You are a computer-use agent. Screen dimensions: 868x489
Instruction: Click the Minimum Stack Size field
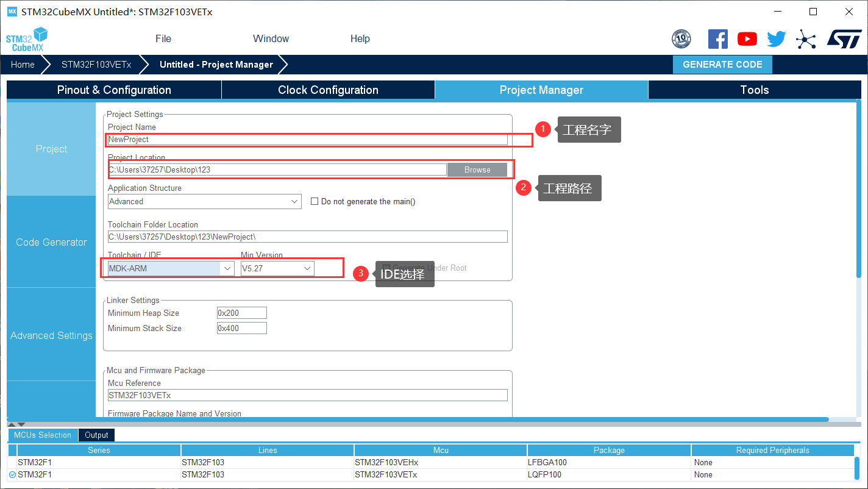click(242, 328)
